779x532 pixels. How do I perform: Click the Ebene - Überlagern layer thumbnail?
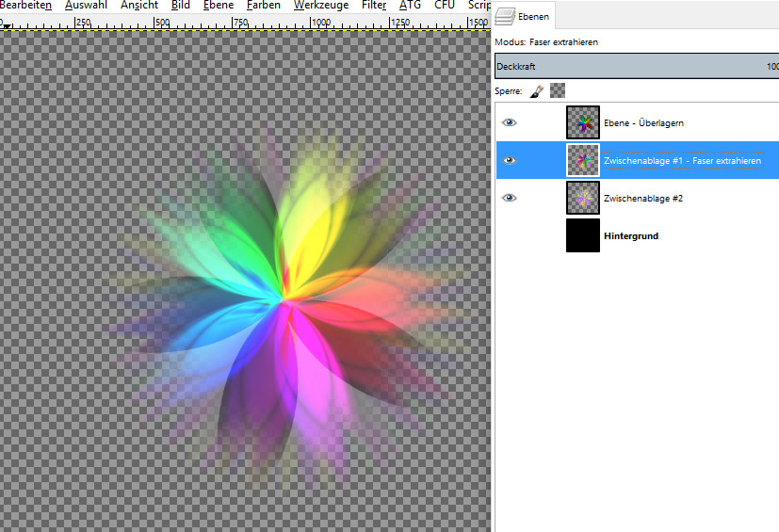click(x=583, y=122)
